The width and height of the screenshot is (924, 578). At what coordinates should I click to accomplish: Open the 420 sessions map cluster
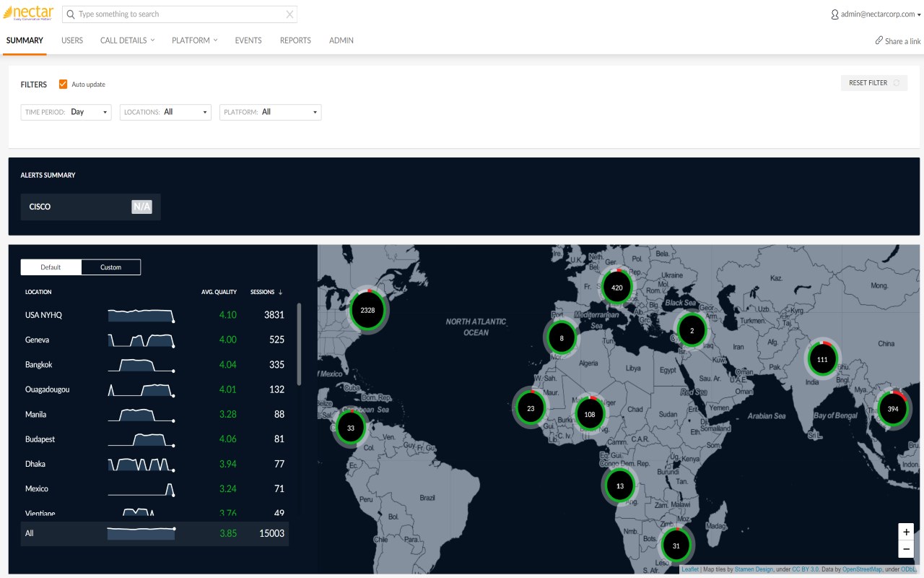click(616, 288)
